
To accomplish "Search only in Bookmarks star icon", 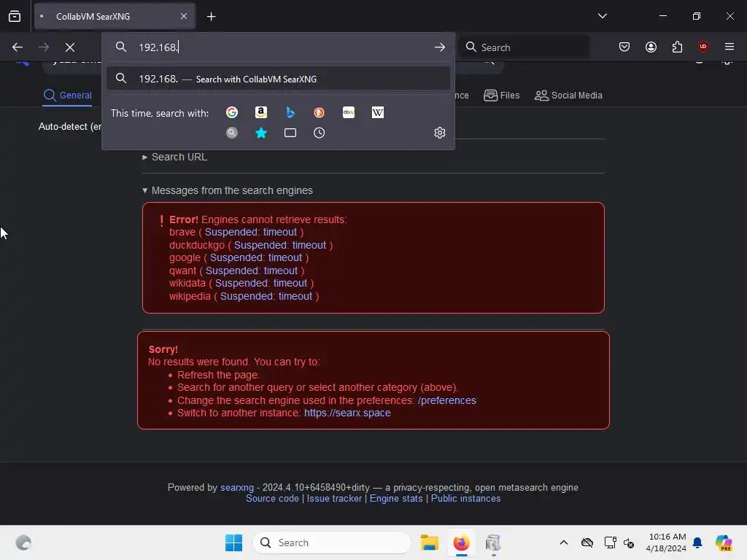I will [x=261, y=133].
